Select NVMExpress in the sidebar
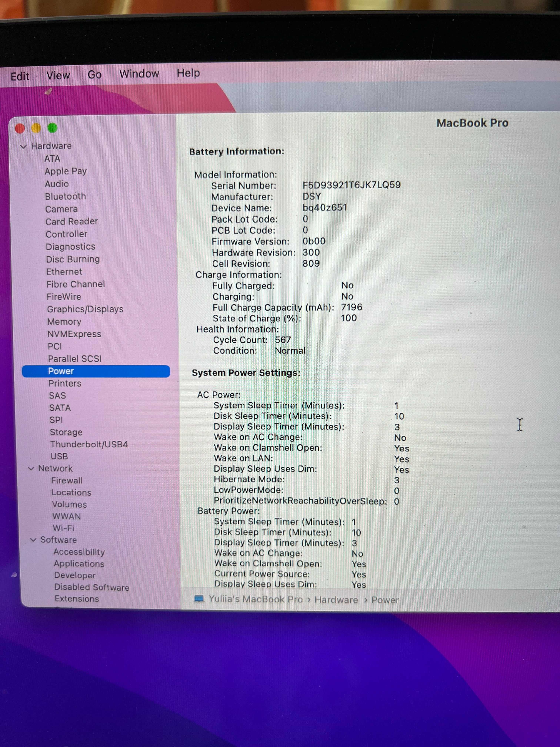This screenshot has width=560, height=747. (74, 334)
